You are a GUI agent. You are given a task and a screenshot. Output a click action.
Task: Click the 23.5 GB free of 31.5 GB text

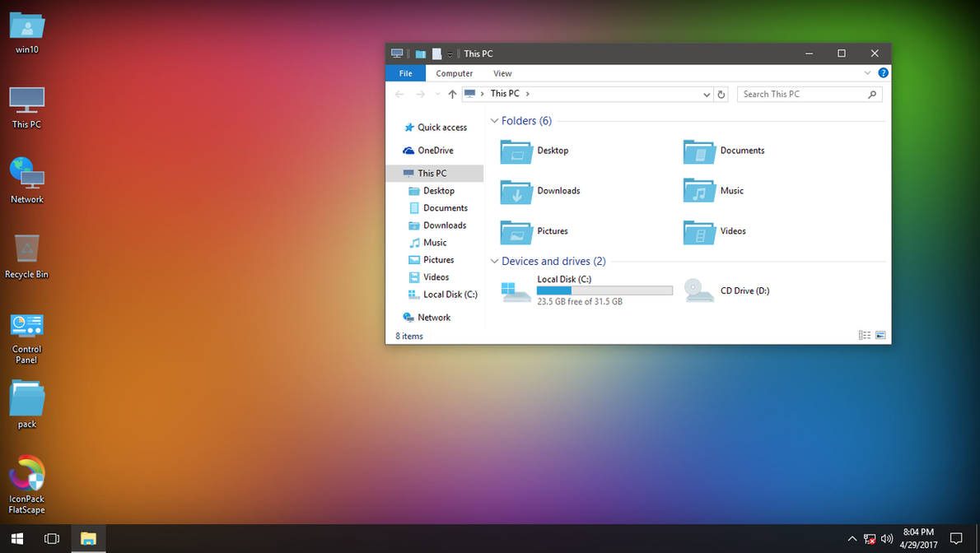[580, 302]
